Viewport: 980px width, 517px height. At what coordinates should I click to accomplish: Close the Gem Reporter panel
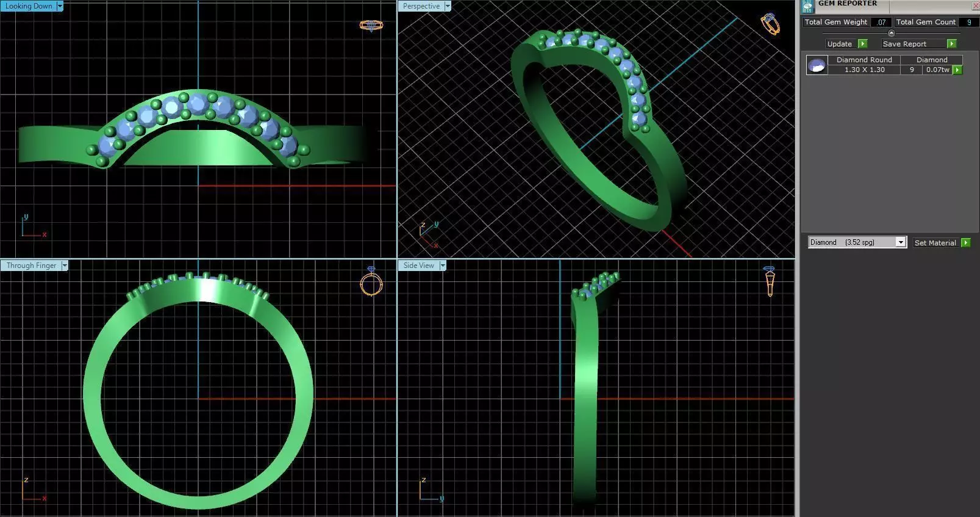point(975,6)
